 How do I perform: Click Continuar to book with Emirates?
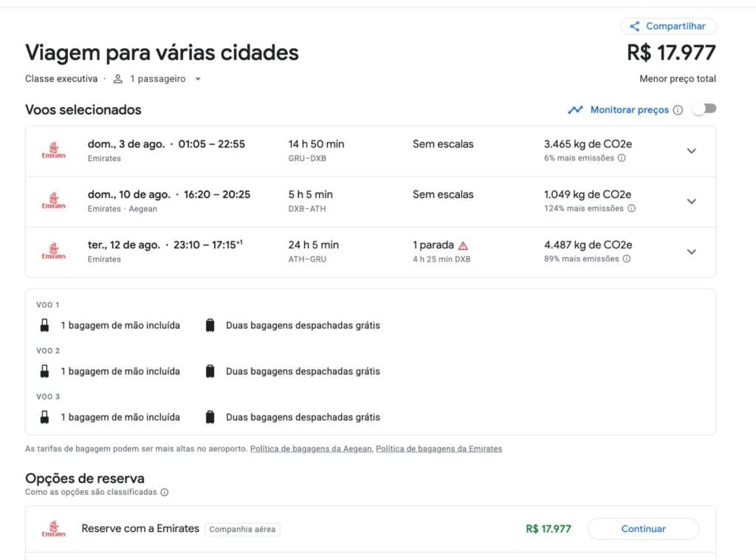coord(643,529)
